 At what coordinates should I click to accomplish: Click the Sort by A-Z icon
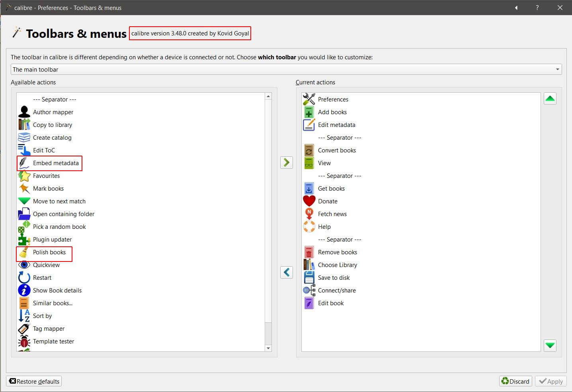click(24, 316)
